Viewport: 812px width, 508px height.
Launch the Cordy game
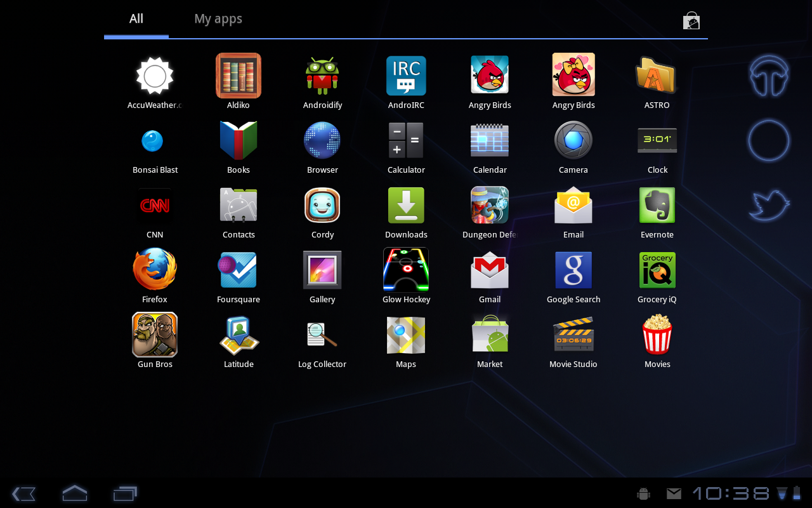point(322,205)
